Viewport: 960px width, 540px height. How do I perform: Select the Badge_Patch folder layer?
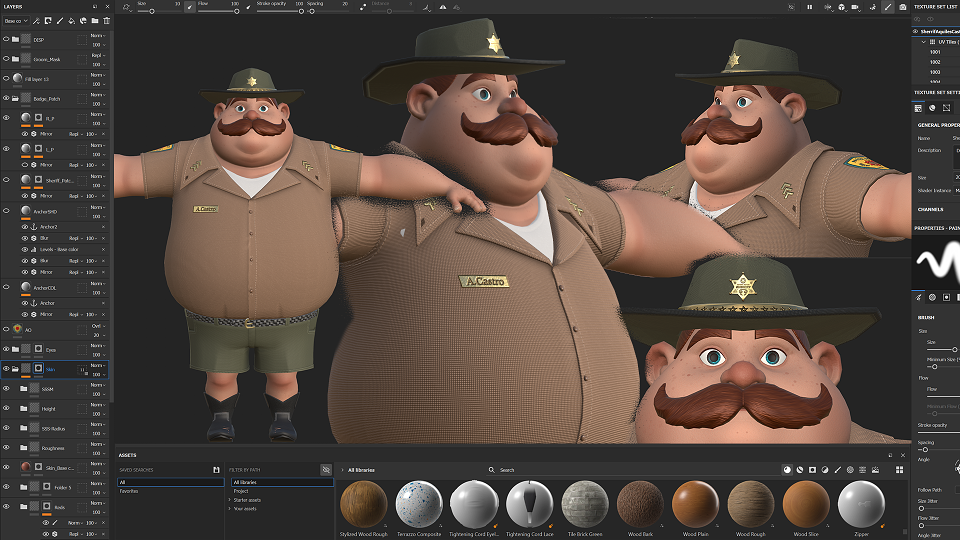(55, 98)
